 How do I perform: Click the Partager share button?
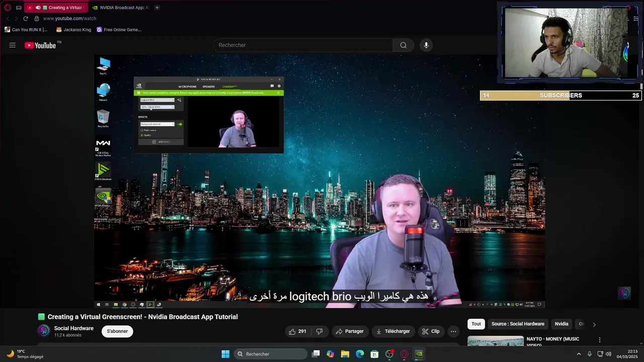350,331
